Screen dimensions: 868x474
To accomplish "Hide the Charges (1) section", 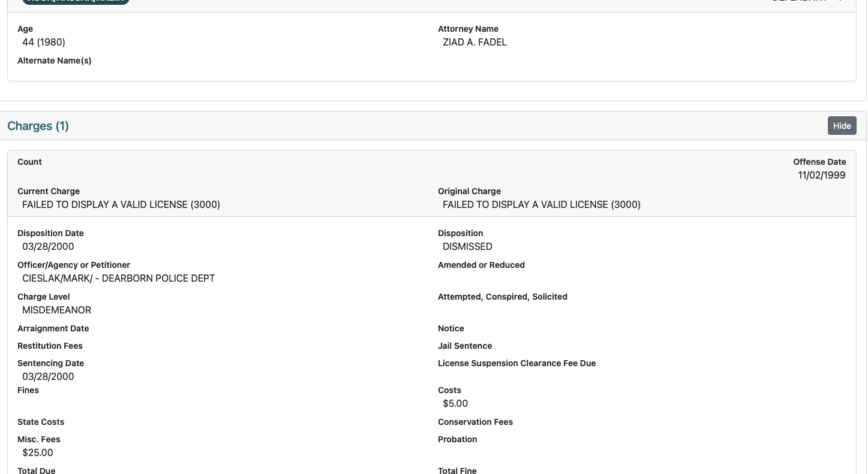I will [842, 125].
